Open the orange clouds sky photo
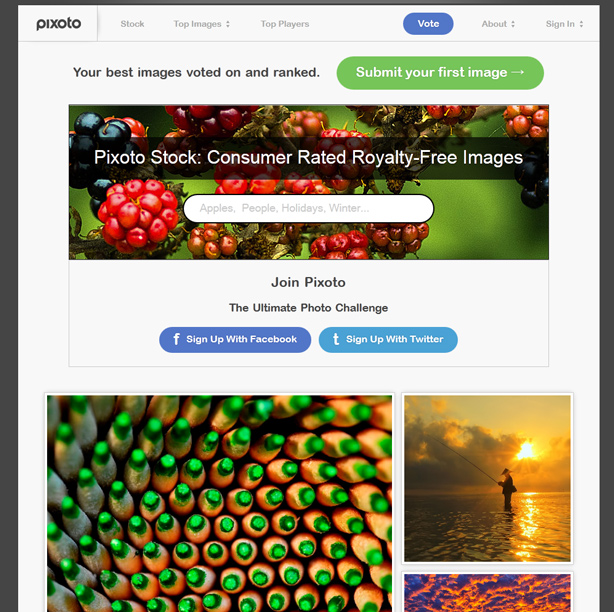 click(487, 593)
